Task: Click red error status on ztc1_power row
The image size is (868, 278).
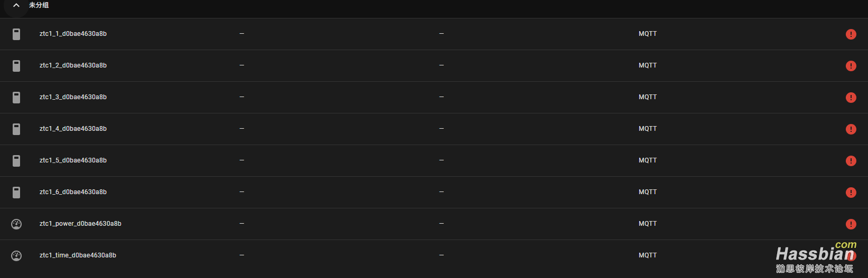Action: coord(851,224)
